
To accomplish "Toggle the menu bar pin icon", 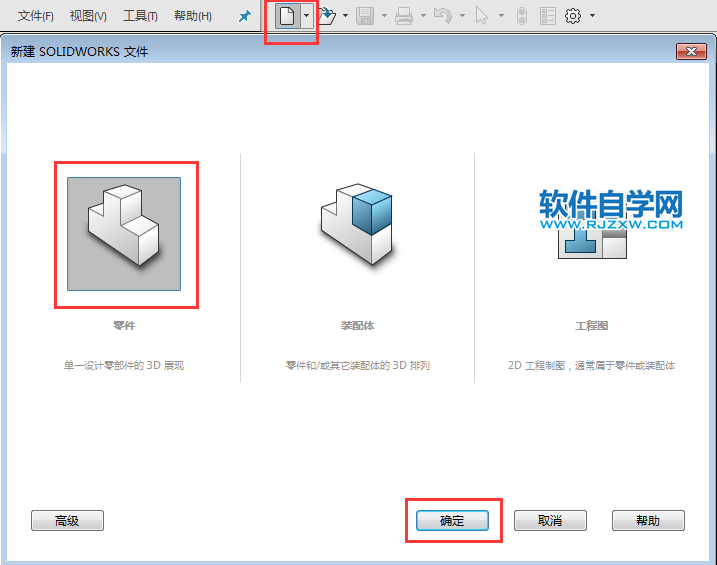I will pyautogui.click(x=245, y=17).
